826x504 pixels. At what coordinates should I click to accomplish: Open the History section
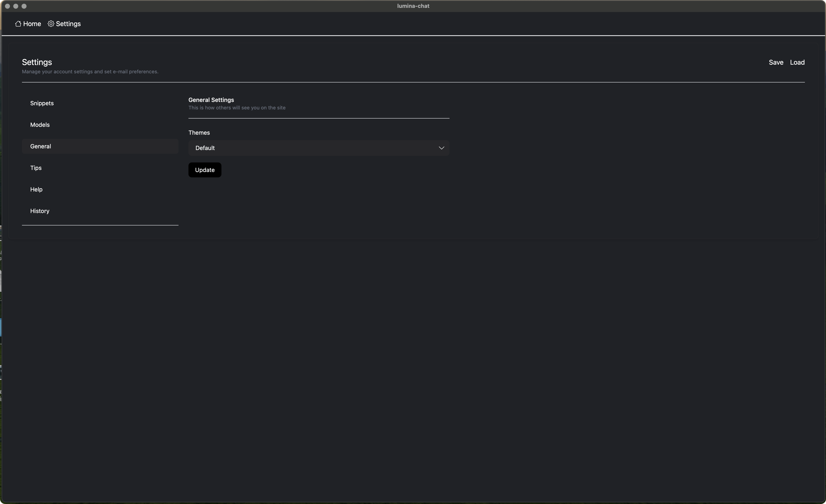click(x=100, y=211)
